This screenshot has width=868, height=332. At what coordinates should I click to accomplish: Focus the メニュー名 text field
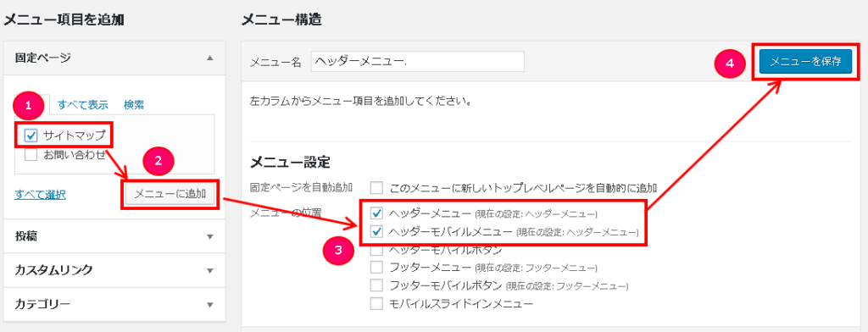(x=417, y=62)
